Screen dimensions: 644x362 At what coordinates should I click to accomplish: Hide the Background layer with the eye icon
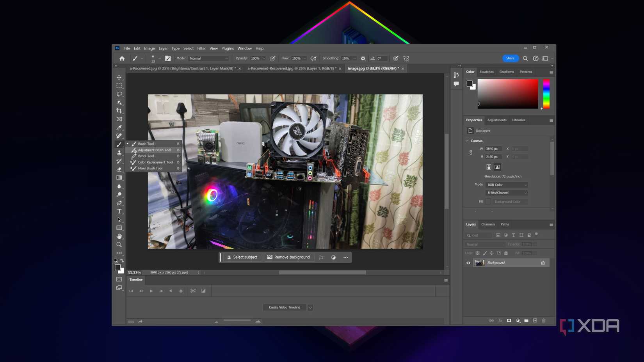(468, 263)
